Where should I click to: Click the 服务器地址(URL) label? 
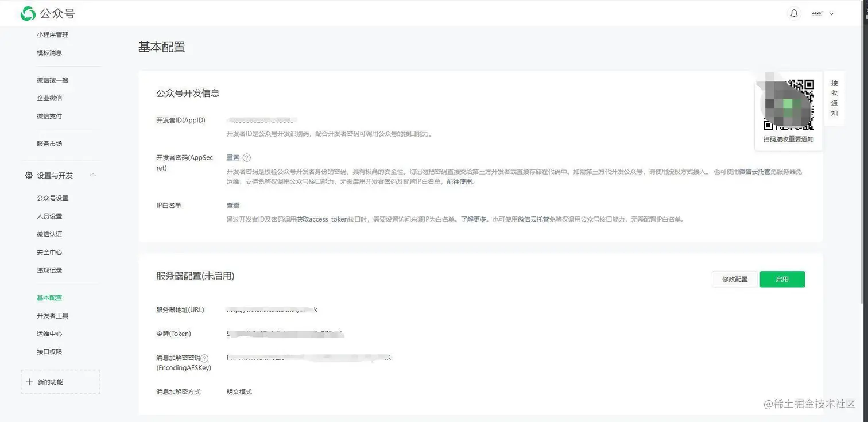click(x=180, y=310)
